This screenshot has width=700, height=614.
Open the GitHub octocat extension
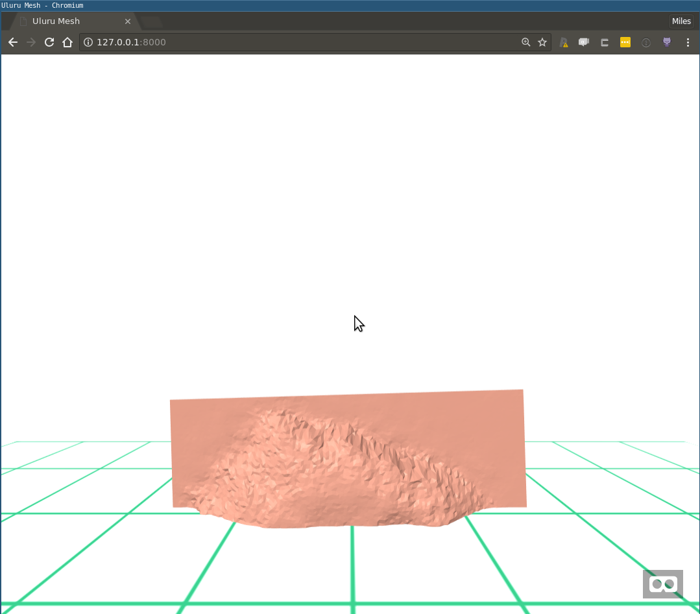[666, 42]
